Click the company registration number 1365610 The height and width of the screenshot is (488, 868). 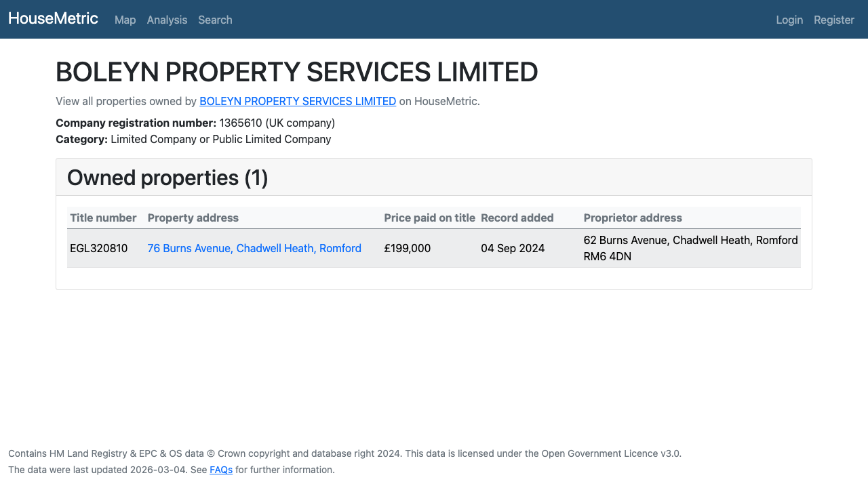tap(235, 123)
